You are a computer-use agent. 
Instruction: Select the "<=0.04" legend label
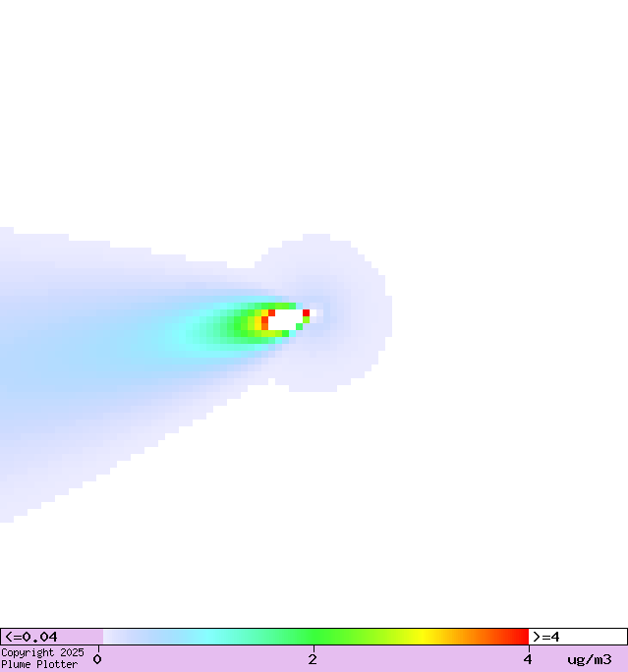30,637
